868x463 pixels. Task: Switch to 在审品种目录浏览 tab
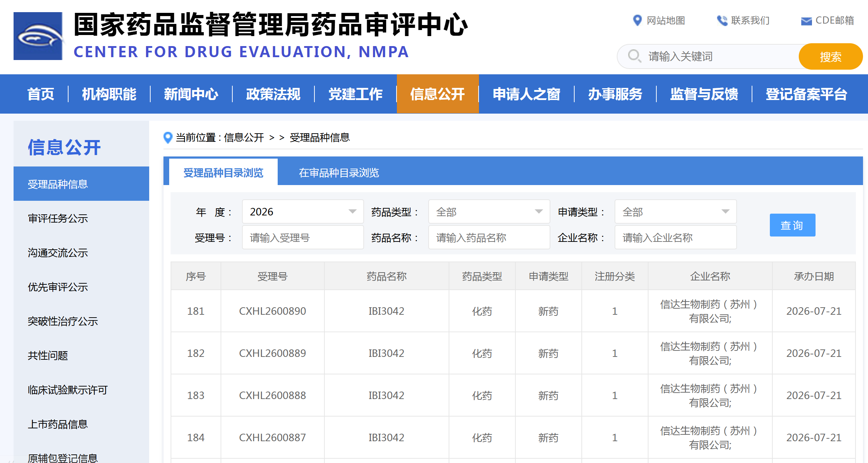click(339, 173)
